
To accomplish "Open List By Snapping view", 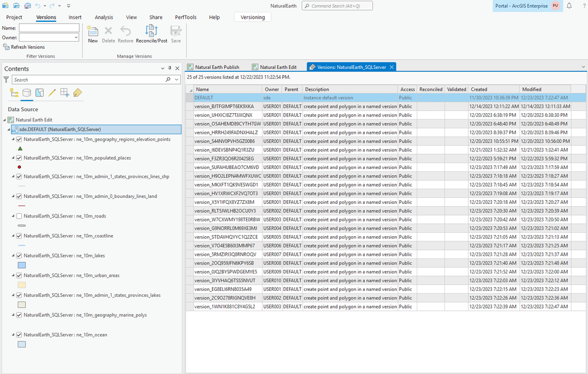I will click(x=65, y=93).
